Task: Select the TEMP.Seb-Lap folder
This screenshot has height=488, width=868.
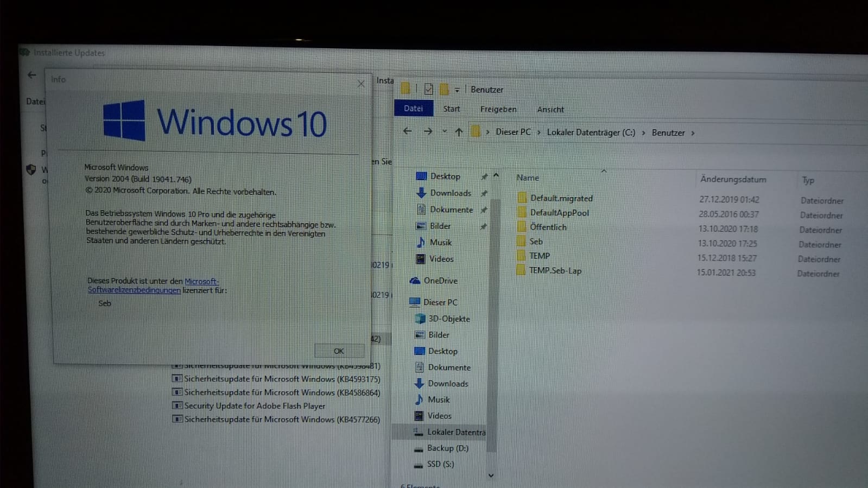Action: click(555, 270)
